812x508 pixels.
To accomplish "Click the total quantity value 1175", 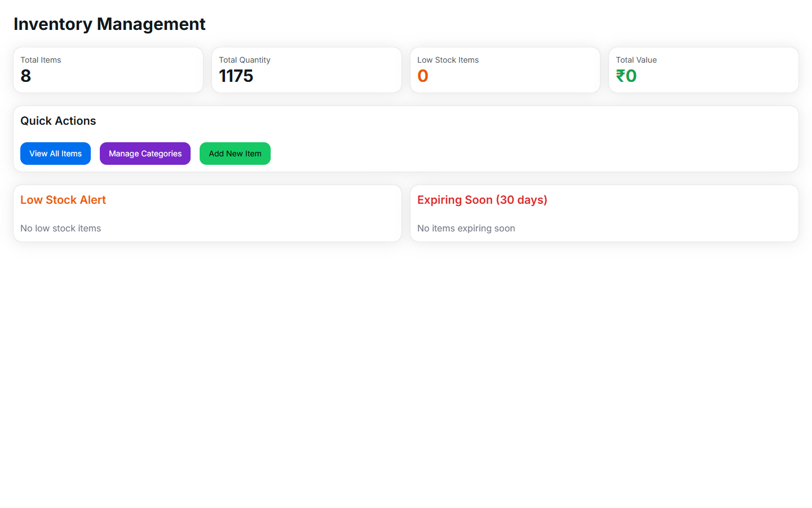I will coord(236,76).
